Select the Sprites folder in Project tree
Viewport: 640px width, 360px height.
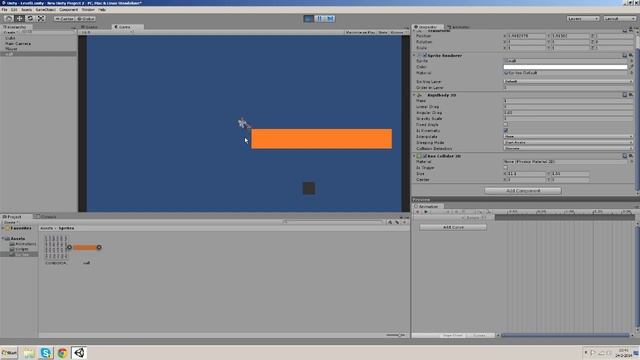tap(22, 254)
